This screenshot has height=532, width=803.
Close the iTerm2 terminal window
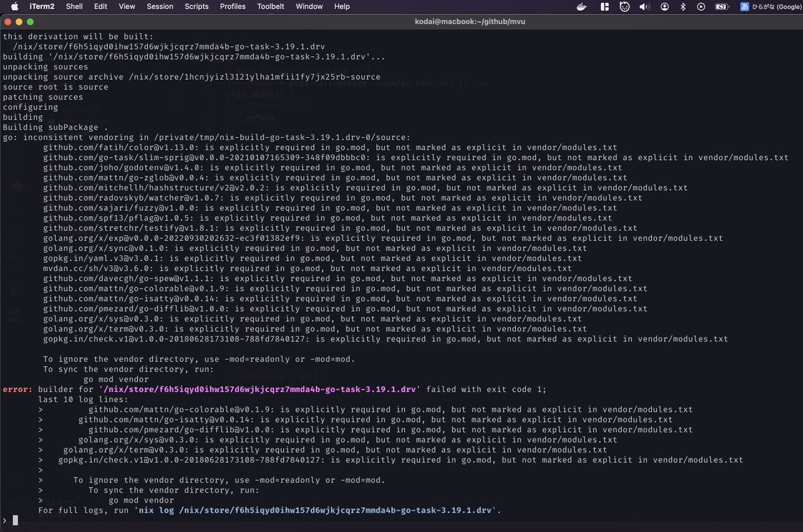tap(9, 23)
